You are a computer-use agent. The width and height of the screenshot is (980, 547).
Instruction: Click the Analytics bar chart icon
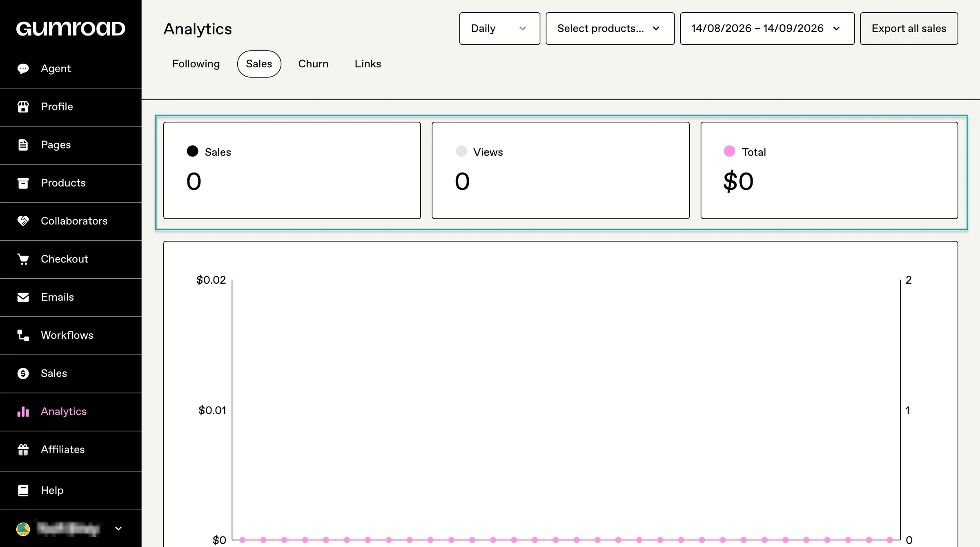click(23, 411)
